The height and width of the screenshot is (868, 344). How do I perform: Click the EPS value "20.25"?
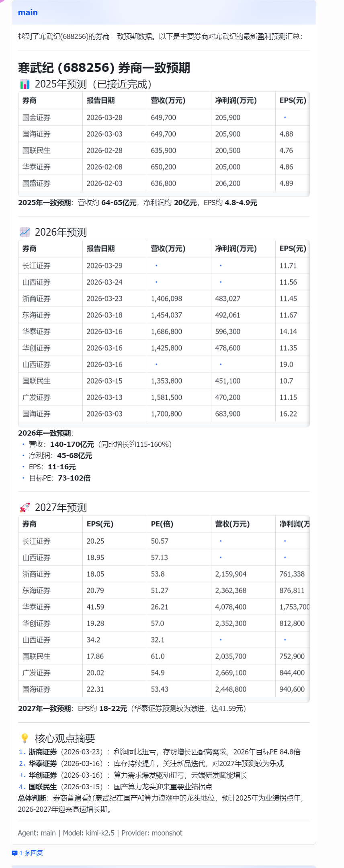95,541
